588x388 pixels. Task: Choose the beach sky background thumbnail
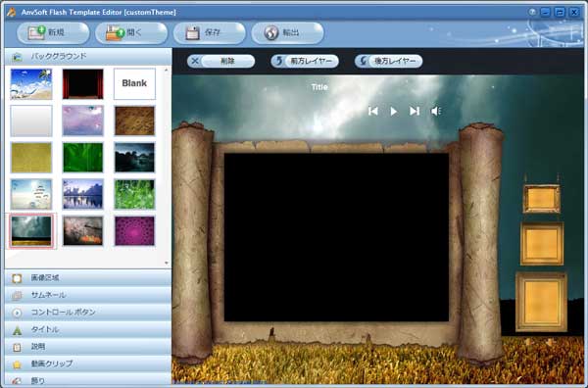(31, 84)
